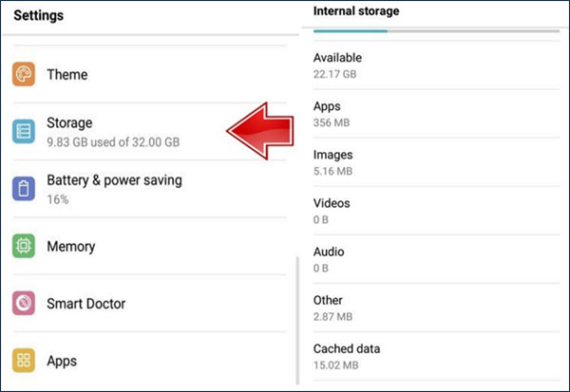This screenshot has height=392, width=570.
Task: Select the Memory settings label
Action: pyautogui.click(x=70, y=247)
